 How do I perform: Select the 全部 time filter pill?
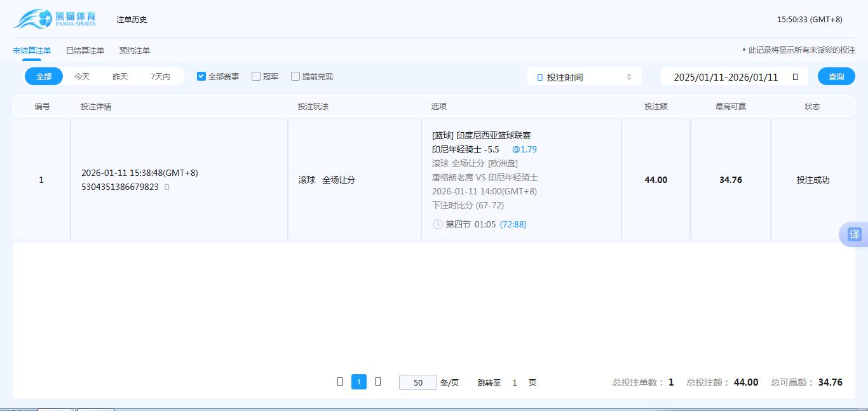coord(43,76)
